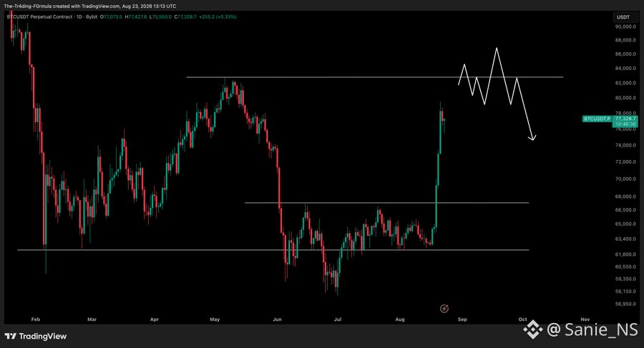The image size is (644, 348).
Task: Click the 82,000.0 price axis label
Action: pos(625,83)
